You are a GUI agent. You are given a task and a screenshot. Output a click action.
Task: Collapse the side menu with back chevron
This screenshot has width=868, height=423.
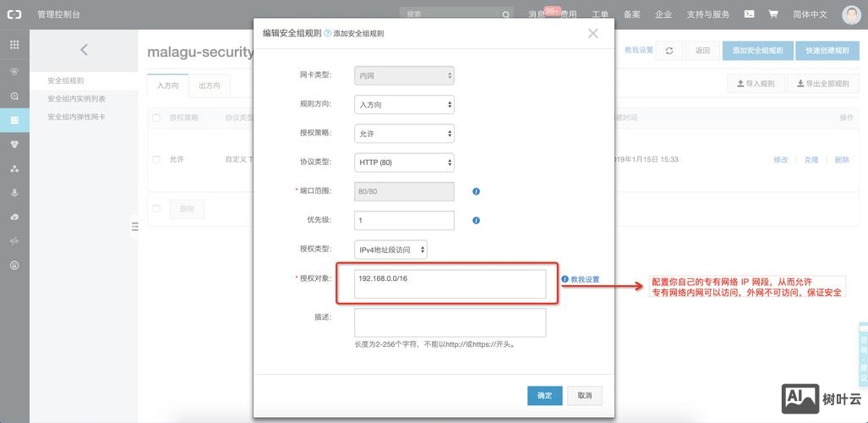85,50
